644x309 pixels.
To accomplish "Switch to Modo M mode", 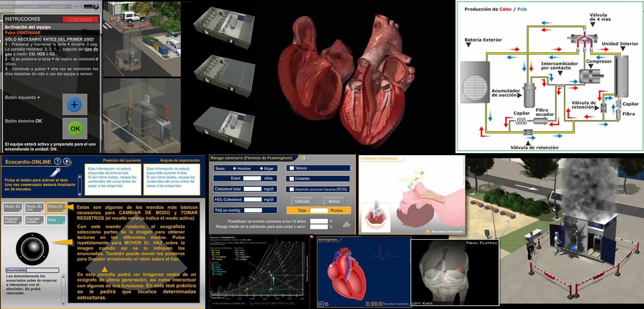I will tap(56, 207).
